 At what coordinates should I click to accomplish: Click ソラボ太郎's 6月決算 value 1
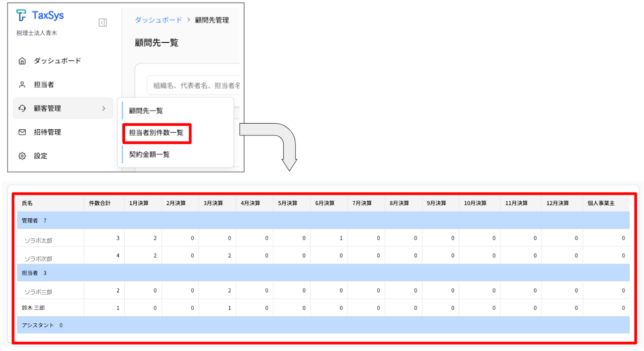tap(341, 238)
